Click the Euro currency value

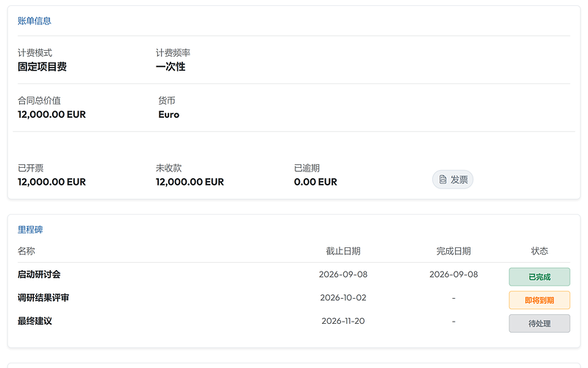[x=169, y=115]
